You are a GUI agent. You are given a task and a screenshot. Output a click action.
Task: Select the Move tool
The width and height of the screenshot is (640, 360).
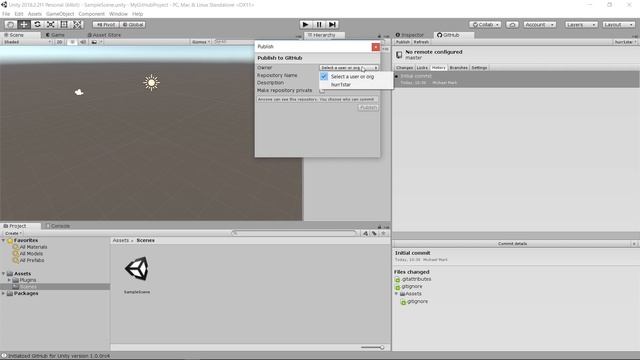click(24, 24)
